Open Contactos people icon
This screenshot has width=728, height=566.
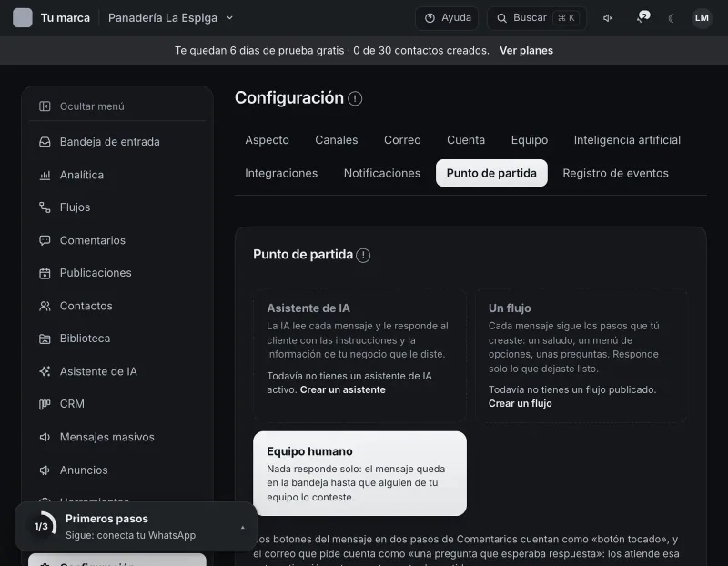pyautogui.click(x=45, y=306)
